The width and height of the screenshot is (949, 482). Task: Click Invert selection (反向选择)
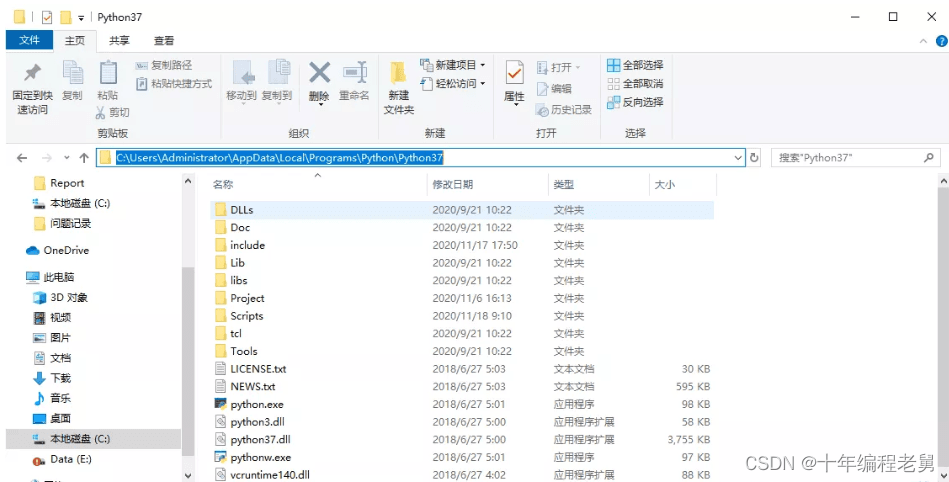pos(635,102)
